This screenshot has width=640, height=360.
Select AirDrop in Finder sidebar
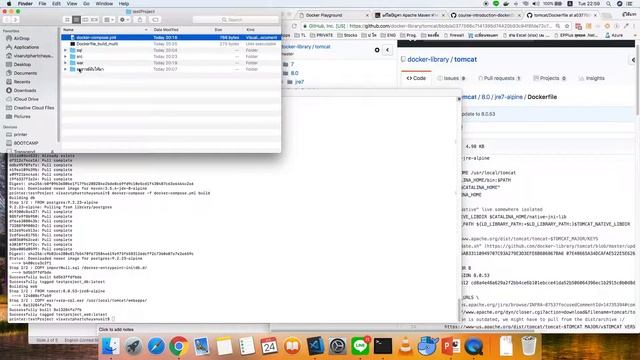(x=22, y=38)
